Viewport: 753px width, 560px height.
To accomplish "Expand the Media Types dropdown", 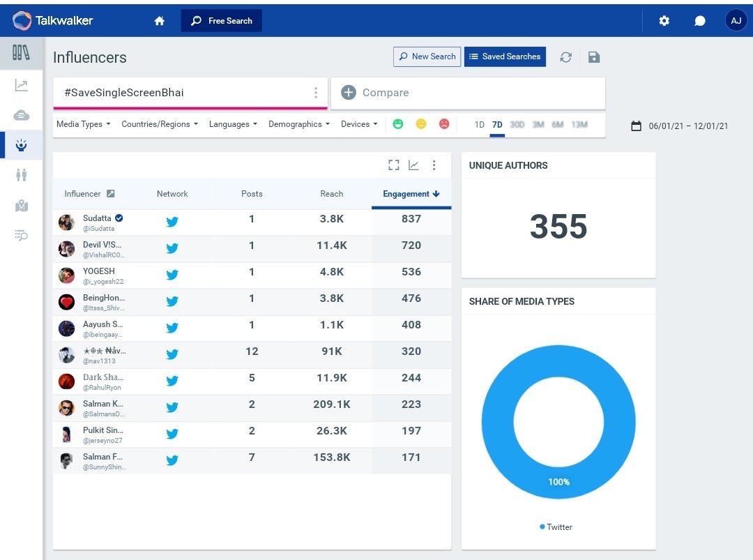I will point(84,124).
